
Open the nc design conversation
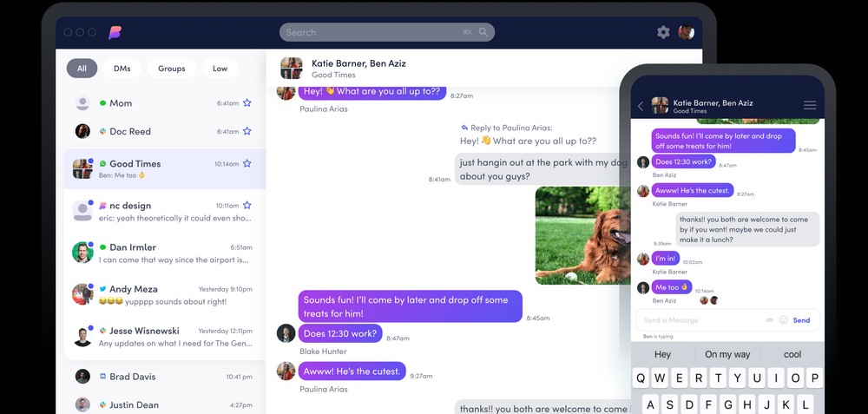(x=164, y=211)
